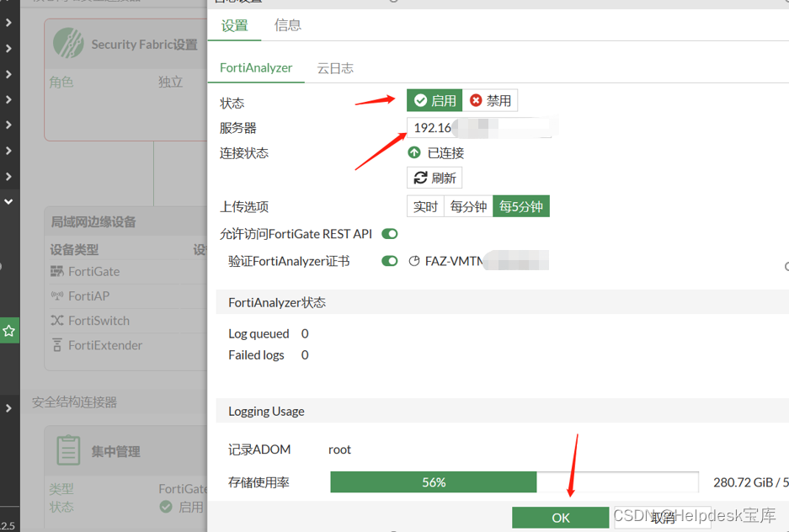Click the 已连接 connection status text
This screenshot has height=532, width=789.
tap(445, 153)
